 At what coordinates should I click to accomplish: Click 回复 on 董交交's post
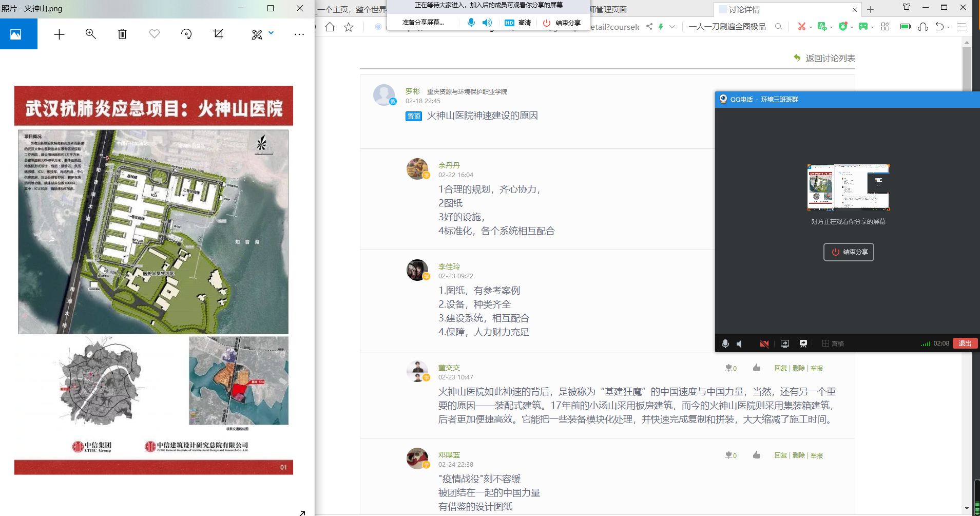coord(781,368)
